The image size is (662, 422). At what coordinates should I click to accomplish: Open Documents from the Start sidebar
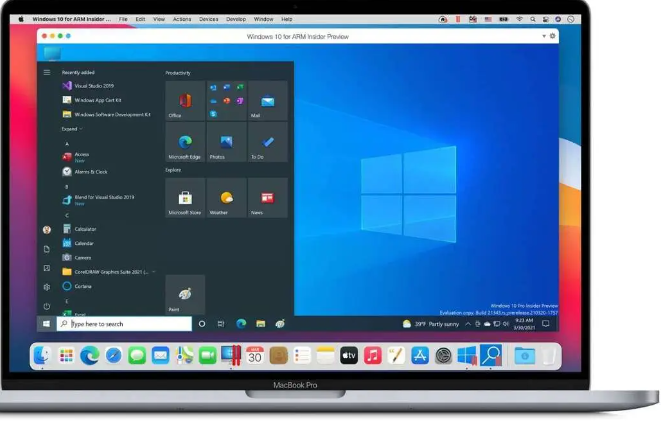coord(47,249)
